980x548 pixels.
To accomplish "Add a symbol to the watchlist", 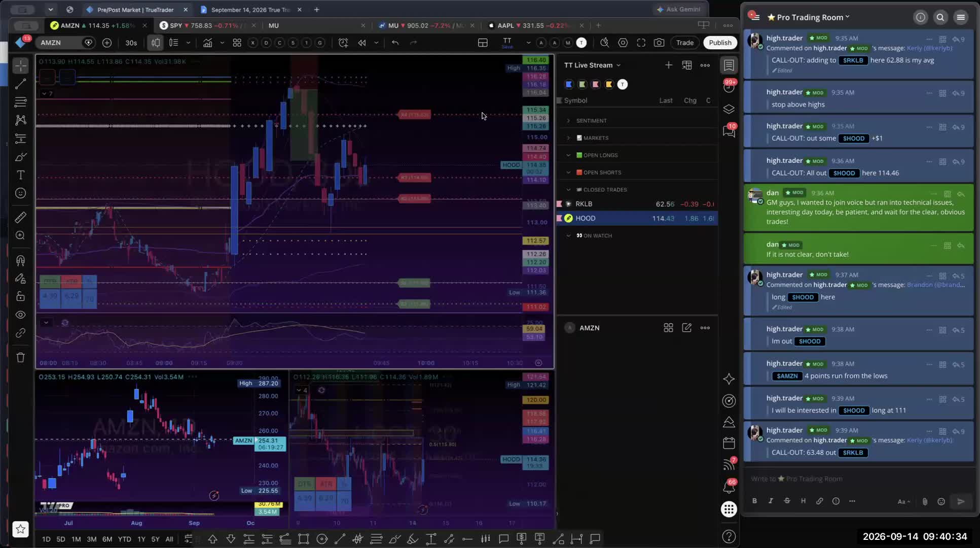I will pyautogui.click(x=669, y=65).
